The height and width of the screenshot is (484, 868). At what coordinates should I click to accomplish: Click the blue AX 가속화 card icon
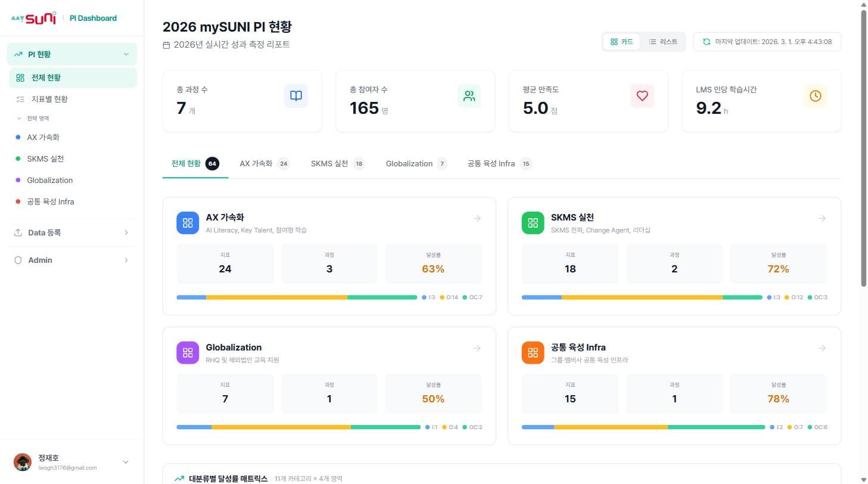(x=188, y=223)
